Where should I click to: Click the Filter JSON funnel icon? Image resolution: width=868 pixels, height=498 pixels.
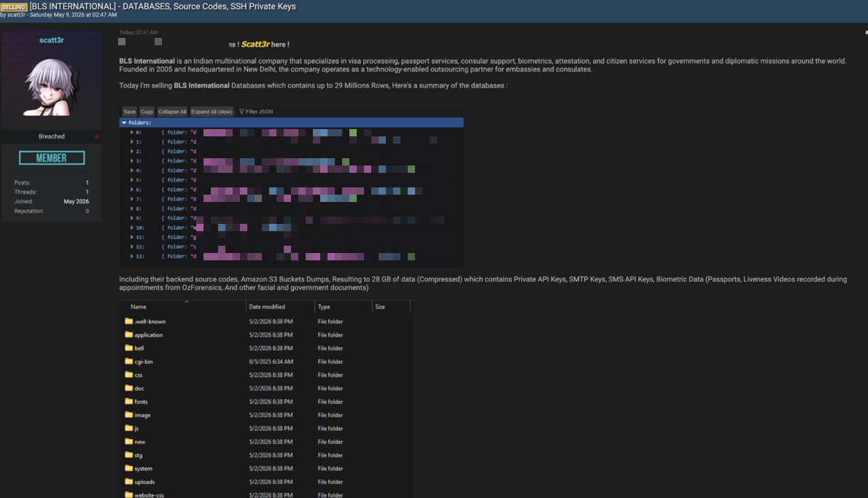point(241,112)
